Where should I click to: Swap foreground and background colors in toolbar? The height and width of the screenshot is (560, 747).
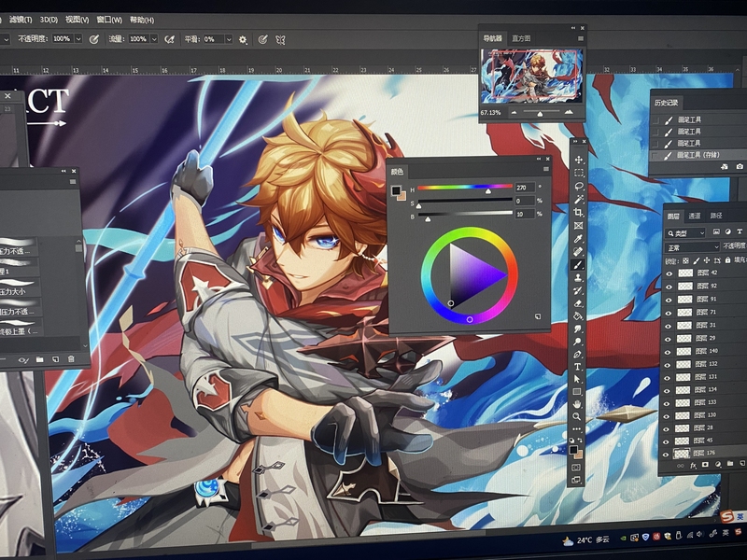[x=580, y=441]
